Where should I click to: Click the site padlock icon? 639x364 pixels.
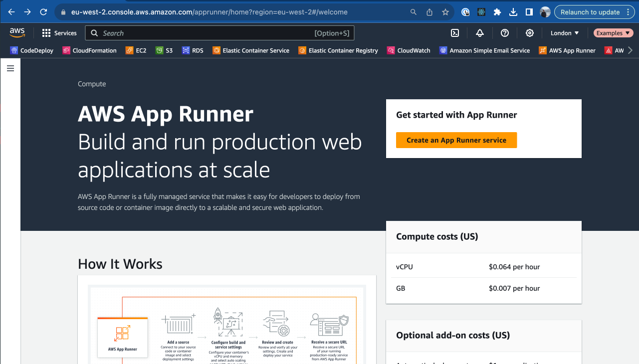click(63, 12)
